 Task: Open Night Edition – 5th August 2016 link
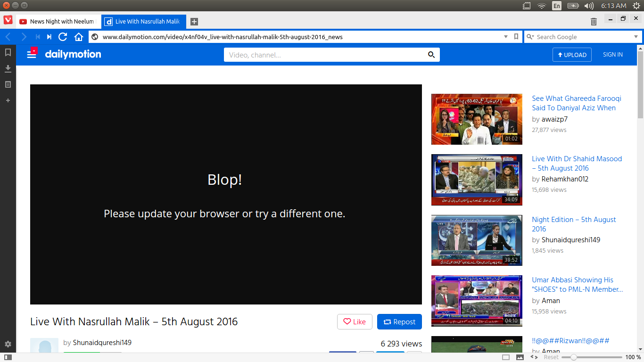(x=574, y=224)
